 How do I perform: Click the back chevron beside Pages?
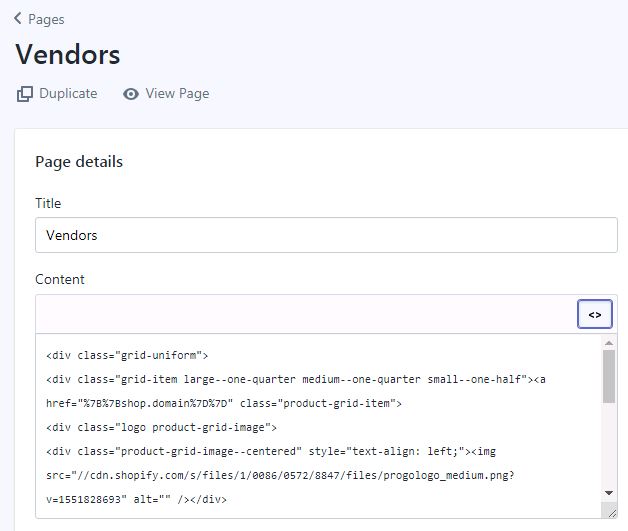[x=19, y=19]
